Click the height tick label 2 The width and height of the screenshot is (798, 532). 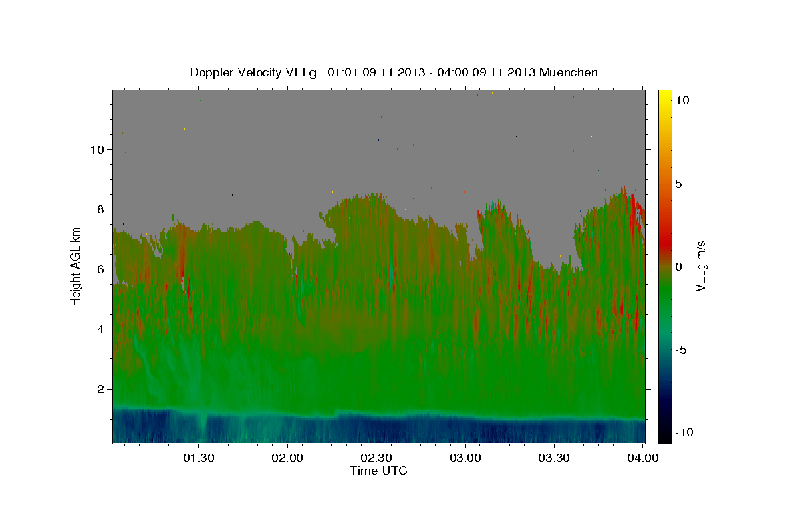[x=102, y=388]
